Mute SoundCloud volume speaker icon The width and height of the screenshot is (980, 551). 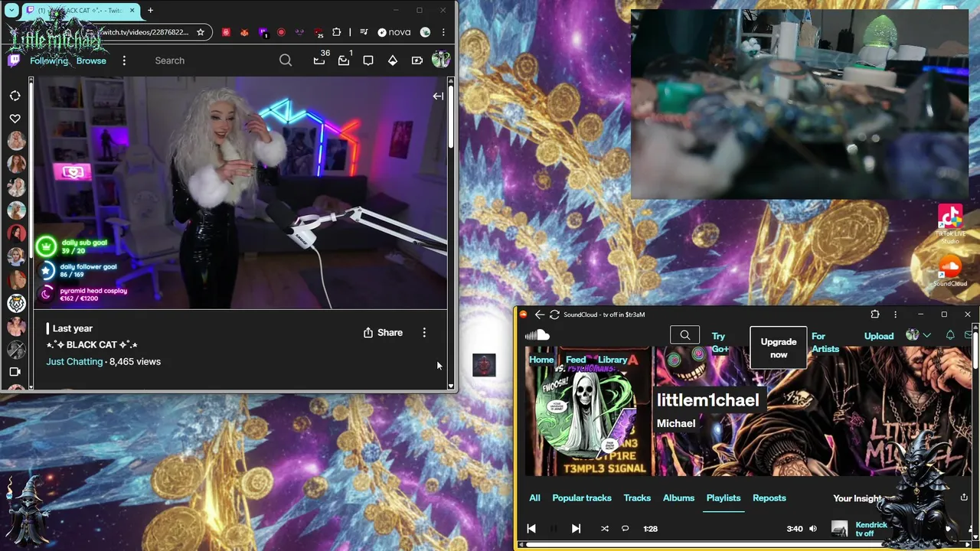point(813,529)
